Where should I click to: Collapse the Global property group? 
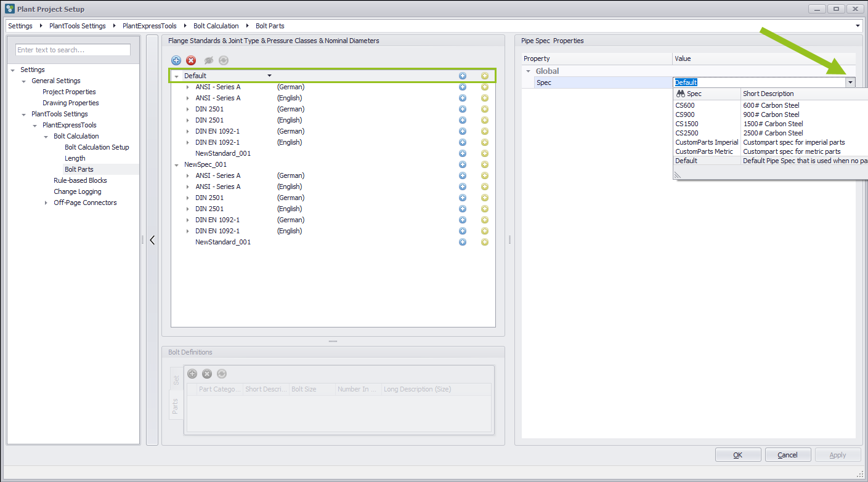528,71
